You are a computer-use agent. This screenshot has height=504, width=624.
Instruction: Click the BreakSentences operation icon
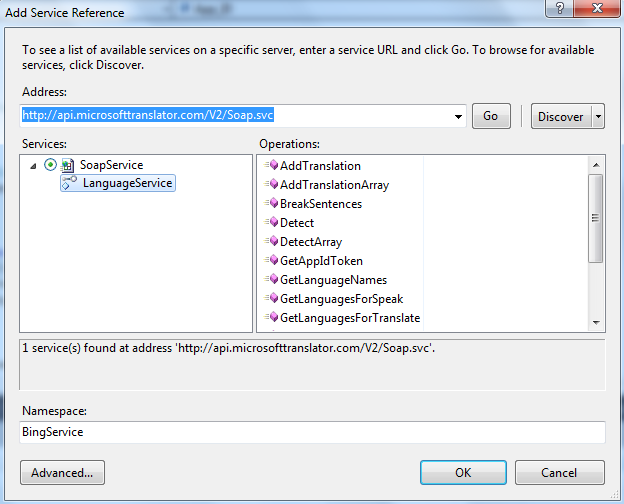(x=271, y=204)
